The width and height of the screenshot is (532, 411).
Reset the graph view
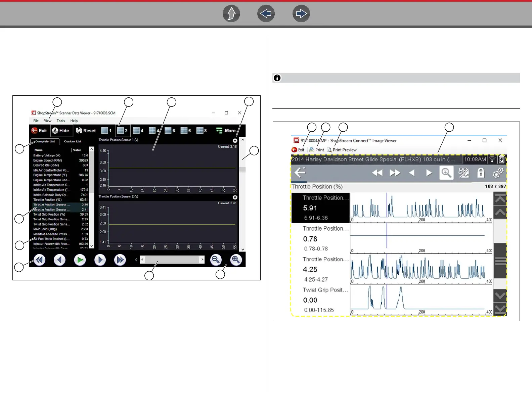click(86, 131)
